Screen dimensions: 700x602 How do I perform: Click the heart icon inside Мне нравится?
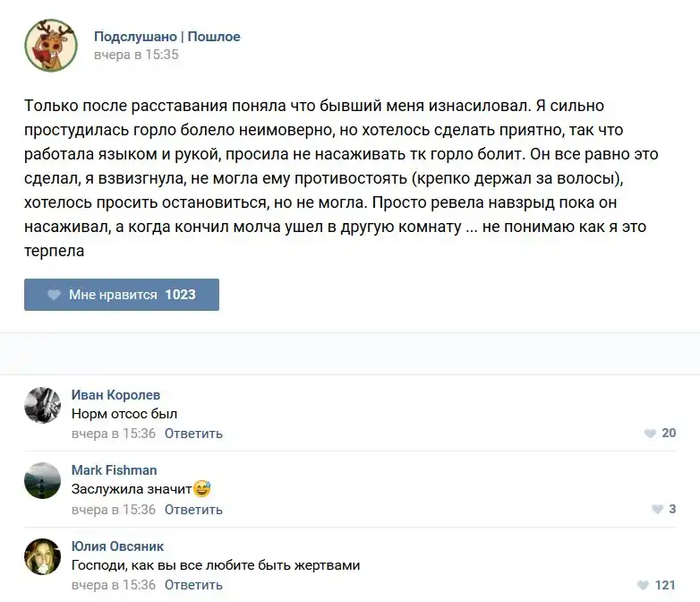[54, 295]
